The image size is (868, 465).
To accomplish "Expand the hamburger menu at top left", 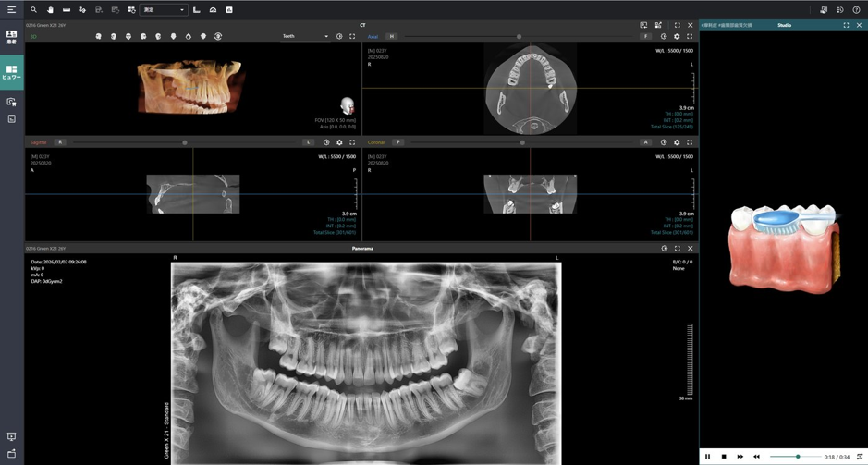I will [x=12, y=10].
